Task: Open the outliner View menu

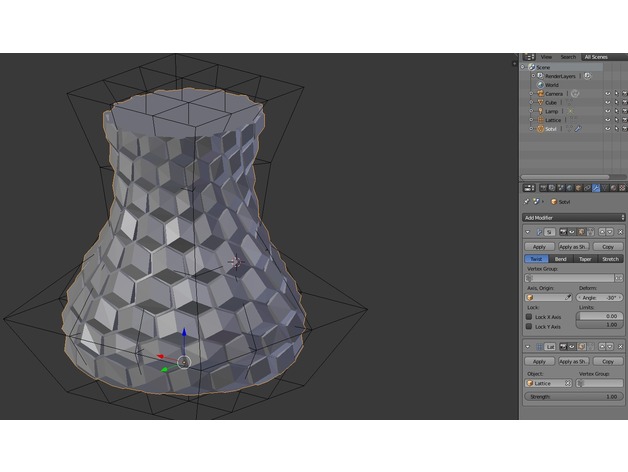Action: [546, 57]
